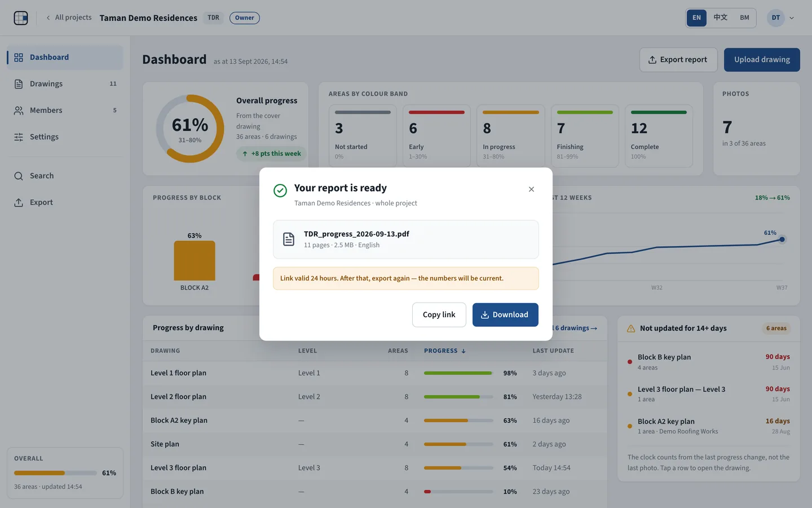Viewport: 812px width, 508px height.
Task: Switch language to 中文
Action: (720, 17)
